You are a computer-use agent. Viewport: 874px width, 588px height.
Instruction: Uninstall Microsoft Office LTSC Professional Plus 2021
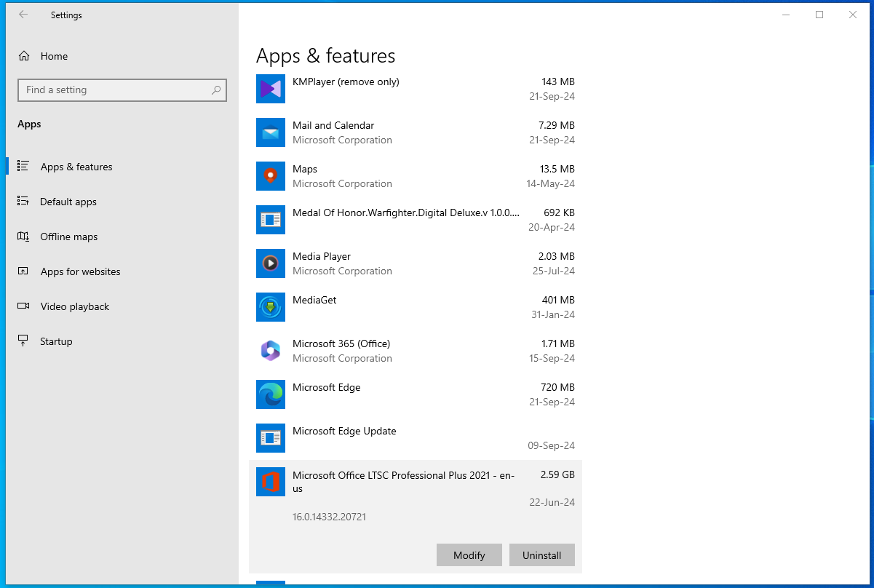pos(542,555)
